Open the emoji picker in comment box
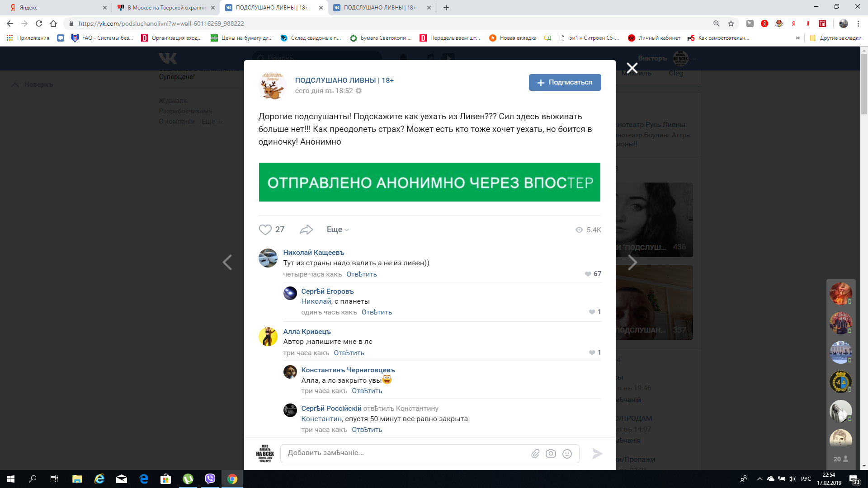 (x=567, y=454)
